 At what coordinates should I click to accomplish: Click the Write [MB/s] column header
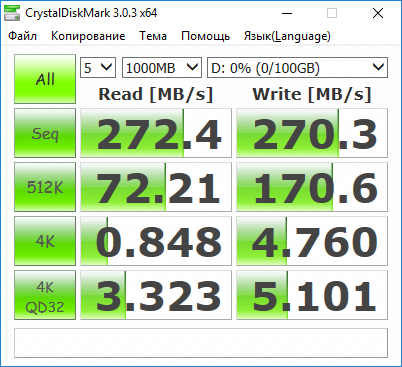(x=312, y=94)
